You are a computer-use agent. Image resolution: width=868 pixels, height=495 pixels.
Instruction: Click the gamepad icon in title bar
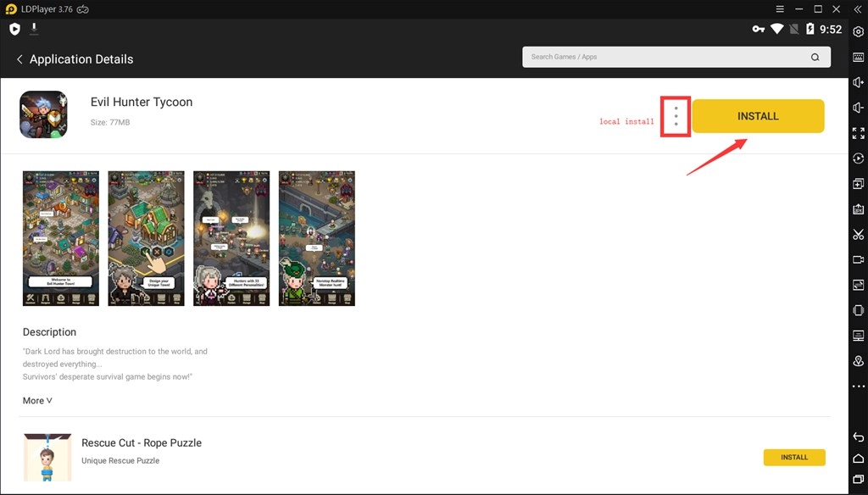(83, 9)
